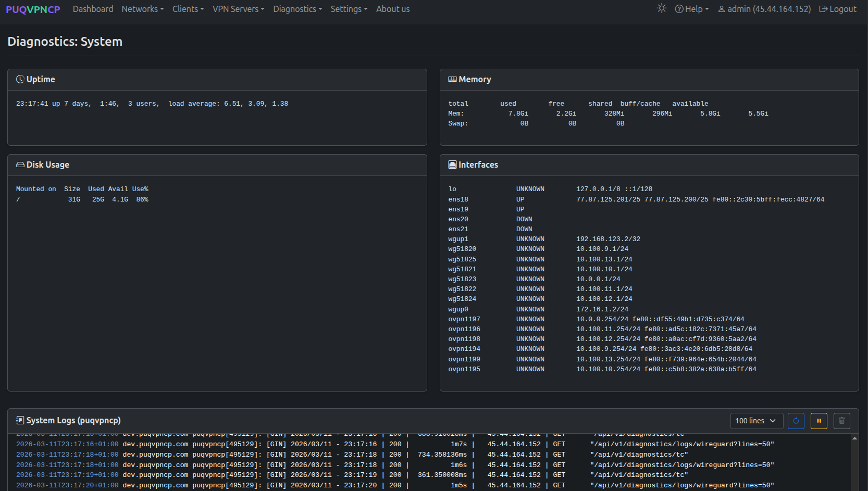Screen dimensions: 868x491
Task: Click the ovpn1198 interface name
Action: [x=464, y=339]
